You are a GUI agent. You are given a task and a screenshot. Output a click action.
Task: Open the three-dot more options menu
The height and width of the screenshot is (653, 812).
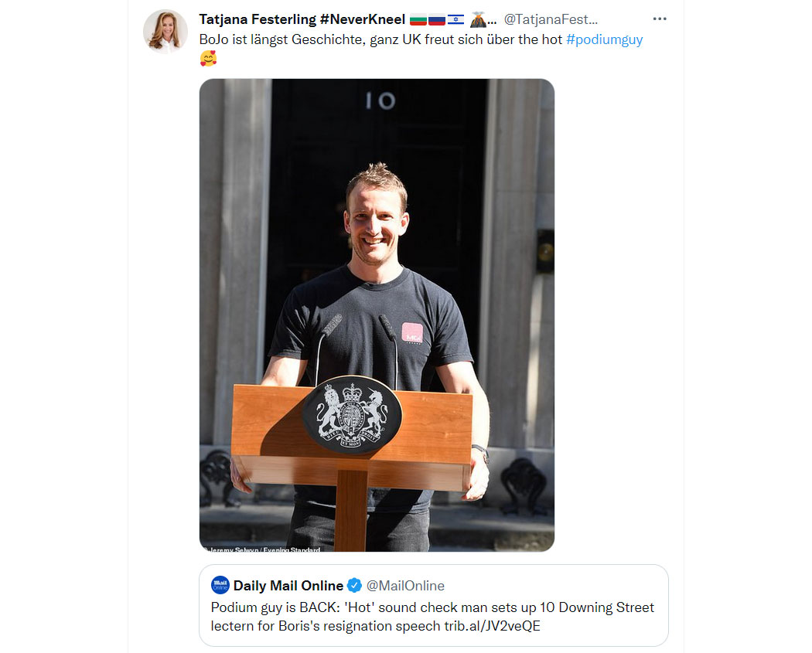click(659, 19)
